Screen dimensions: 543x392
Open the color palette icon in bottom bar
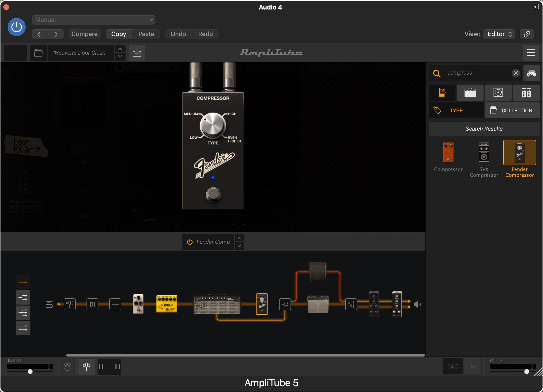(68, 367)
